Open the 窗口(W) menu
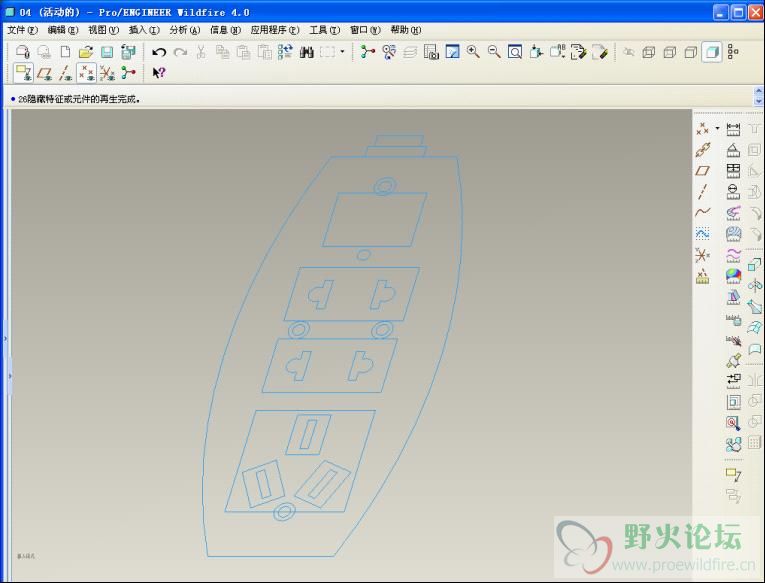765x583 pixels. [x=365, y=30]
